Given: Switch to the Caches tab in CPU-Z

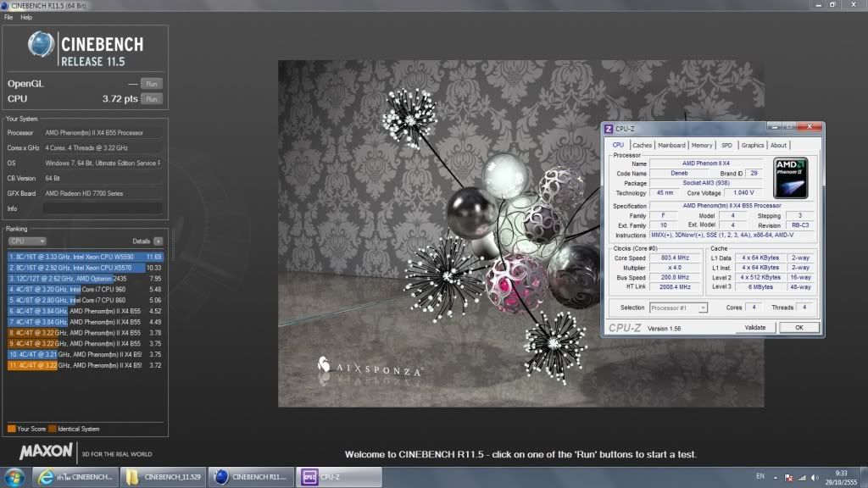Looking at the screenshot, I should coord(643,145).
